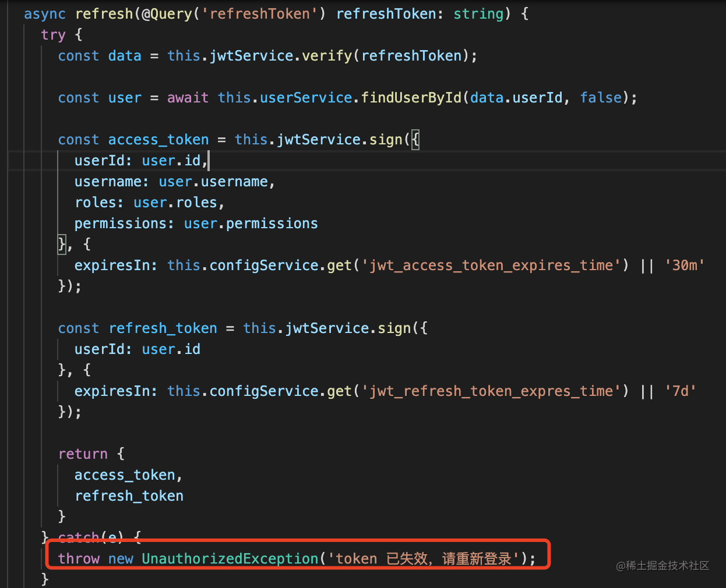Click the '30m' default value string
This screenshot has width=726, height=588.
[x=685, y=265]
